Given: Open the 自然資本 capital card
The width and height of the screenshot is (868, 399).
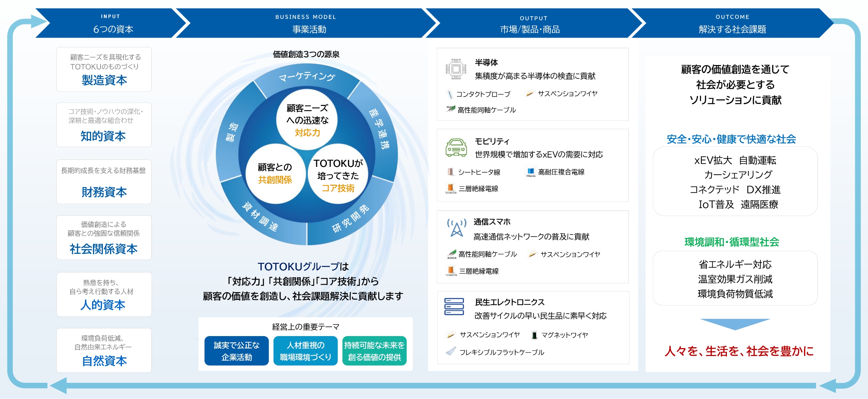Looking at the screenshot, I should pyautogui.click(x=104, y=350).
